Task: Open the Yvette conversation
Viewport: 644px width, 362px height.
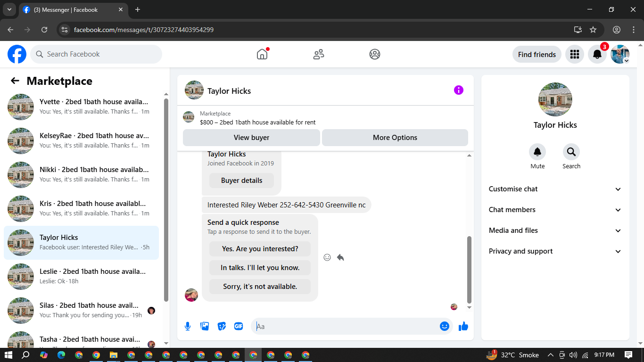Action: (81, 107)
